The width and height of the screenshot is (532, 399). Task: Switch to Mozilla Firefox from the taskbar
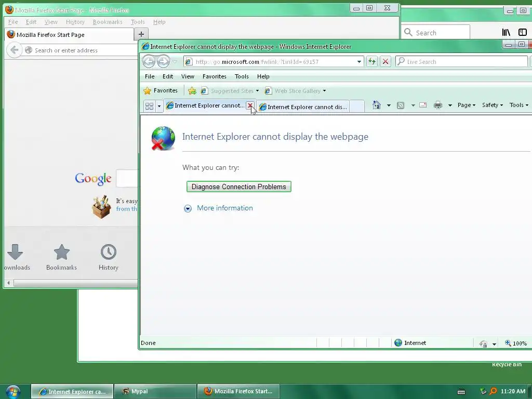(x=238, y=391)
